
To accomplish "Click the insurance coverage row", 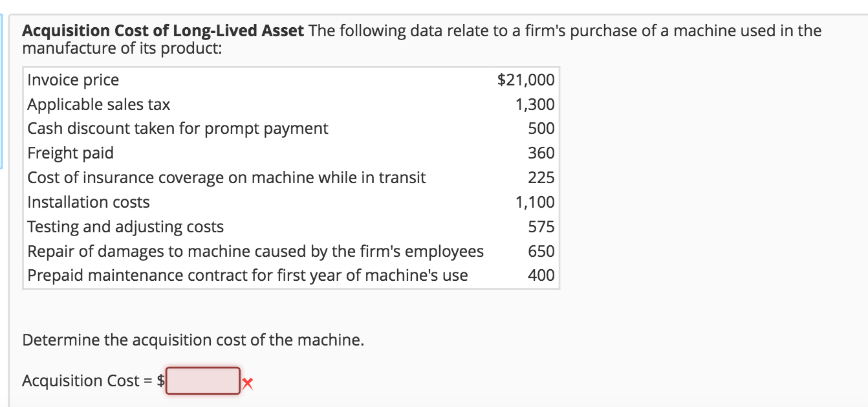I will [x=226, y=177].
